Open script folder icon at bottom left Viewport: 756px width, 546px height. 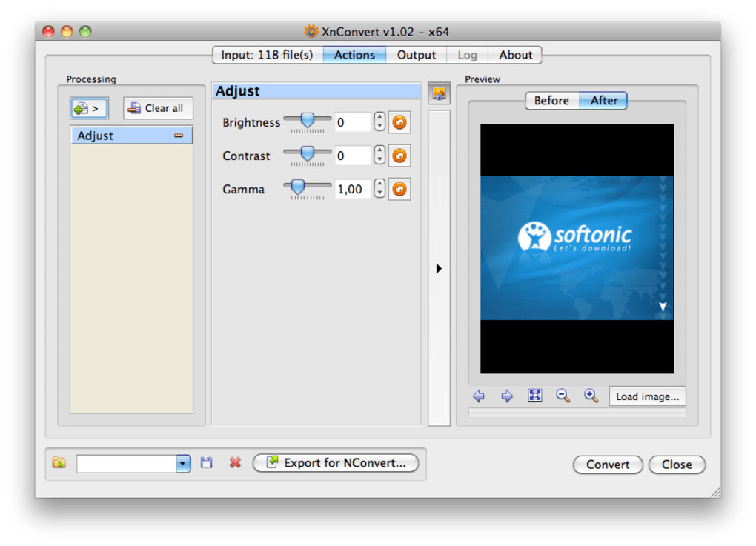coord(59,462)
